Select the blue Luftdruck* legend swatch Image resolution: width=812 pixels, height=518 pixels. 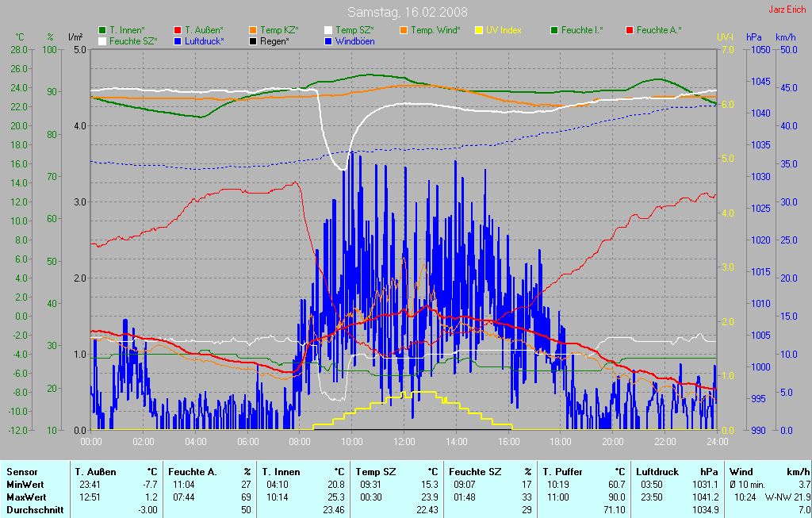[x=178, y=41]
